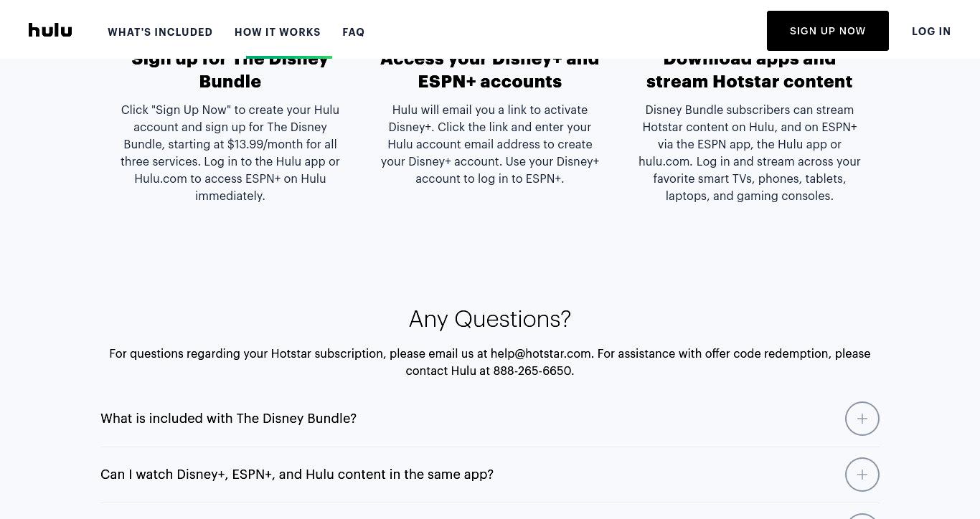Click question 'What is included with The Disney Bundle?'
Screen dimensions: 980x519
coord(228,419)
